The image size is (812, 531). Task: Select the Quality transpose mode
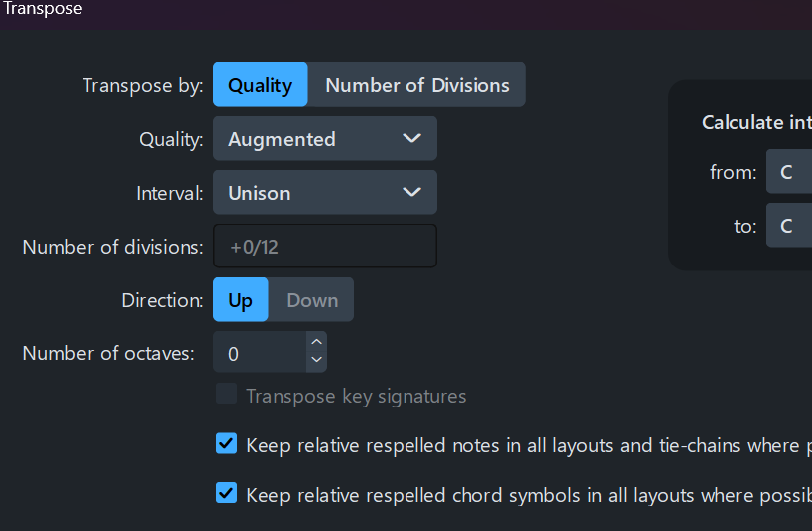coord(260,85)
